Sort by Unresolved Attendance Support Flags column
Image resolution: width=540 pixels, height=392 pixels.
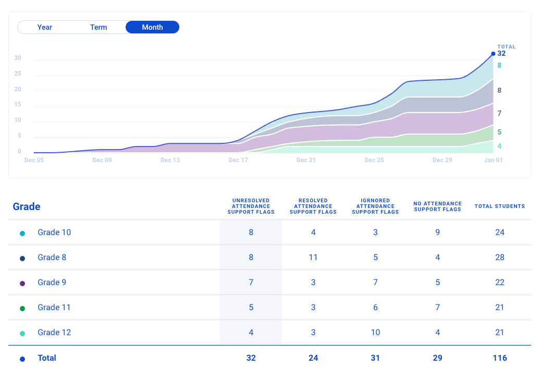click(x=251, y=206)
